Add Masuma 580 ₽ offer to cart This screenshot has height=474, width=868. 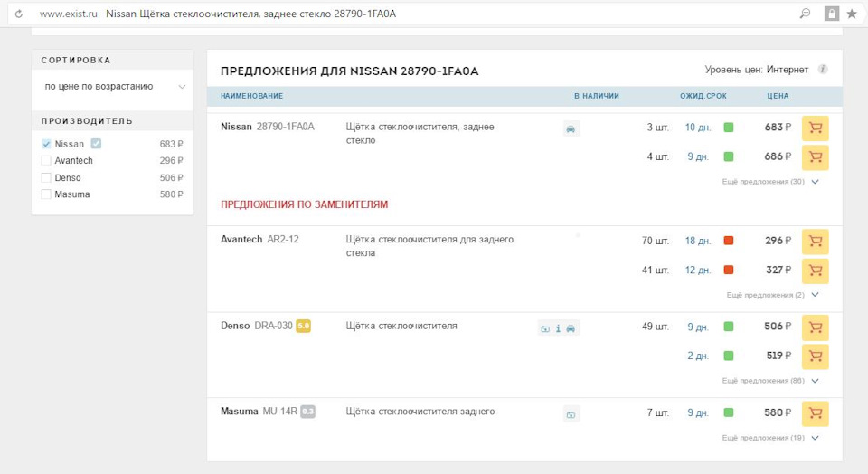pos(816,413)
